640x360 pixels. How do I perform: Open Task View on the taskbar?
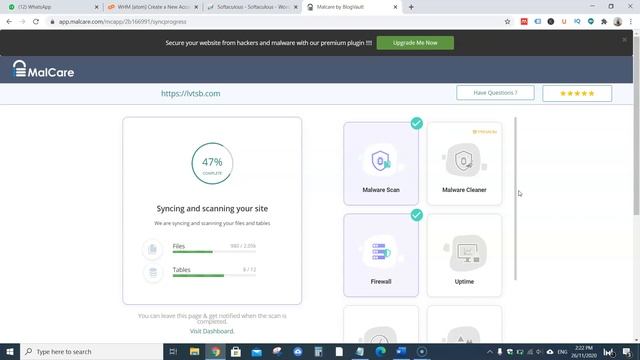[x=173, y=351]
